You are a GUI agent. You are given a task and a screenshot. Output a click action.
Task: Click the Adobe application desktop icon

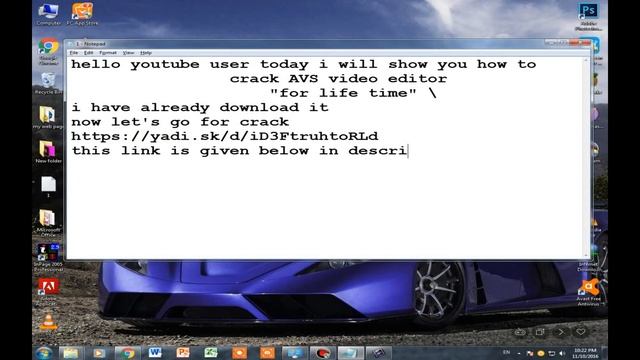48,292
